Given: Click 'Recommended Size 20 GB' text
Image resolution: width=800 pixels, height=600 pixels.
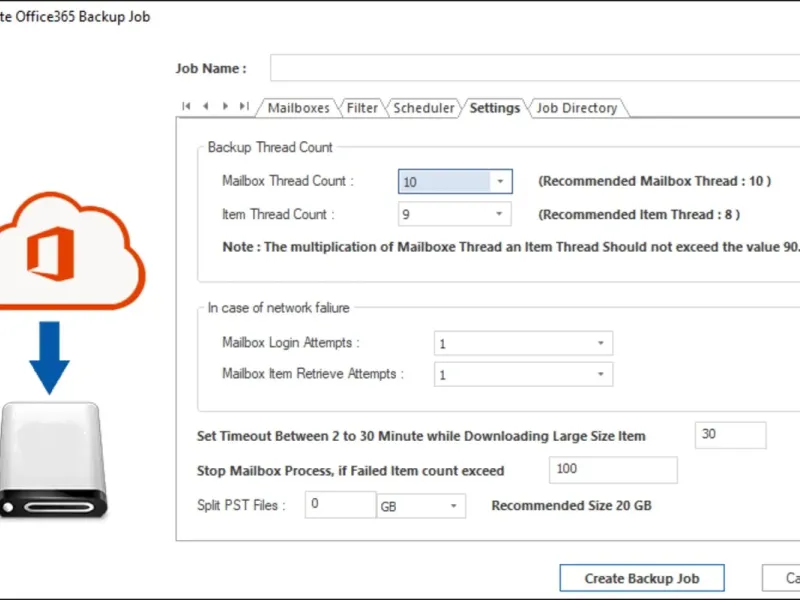Looking at the screenshot, I should pos(571,506).
